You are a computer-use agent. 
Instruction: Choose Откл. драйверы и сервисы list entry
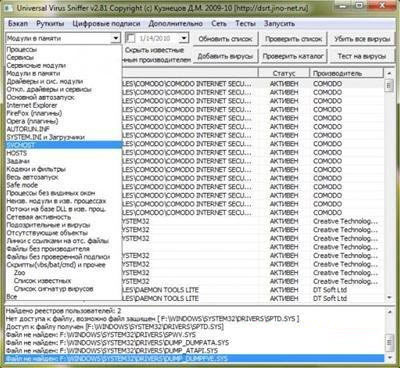coord(63,89)
